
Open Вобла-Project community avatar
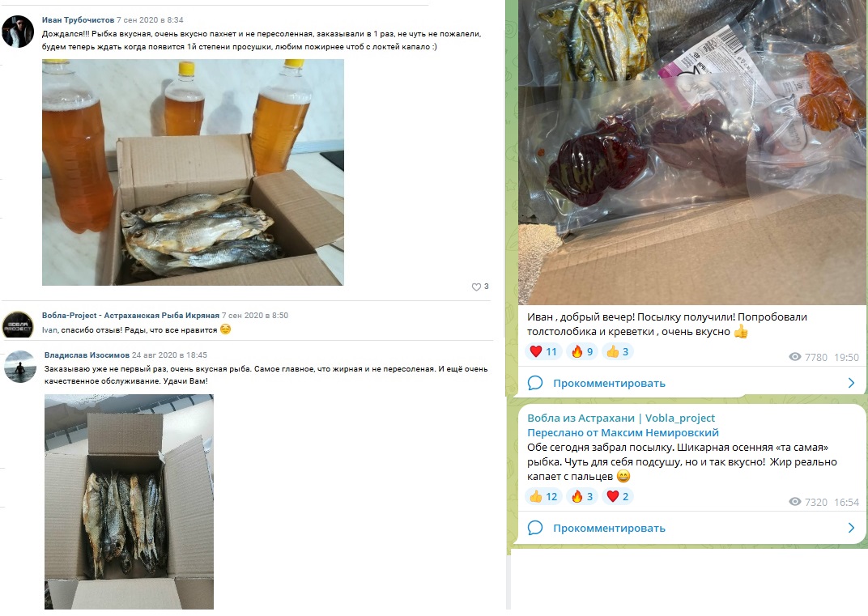(x=18, y=325)
